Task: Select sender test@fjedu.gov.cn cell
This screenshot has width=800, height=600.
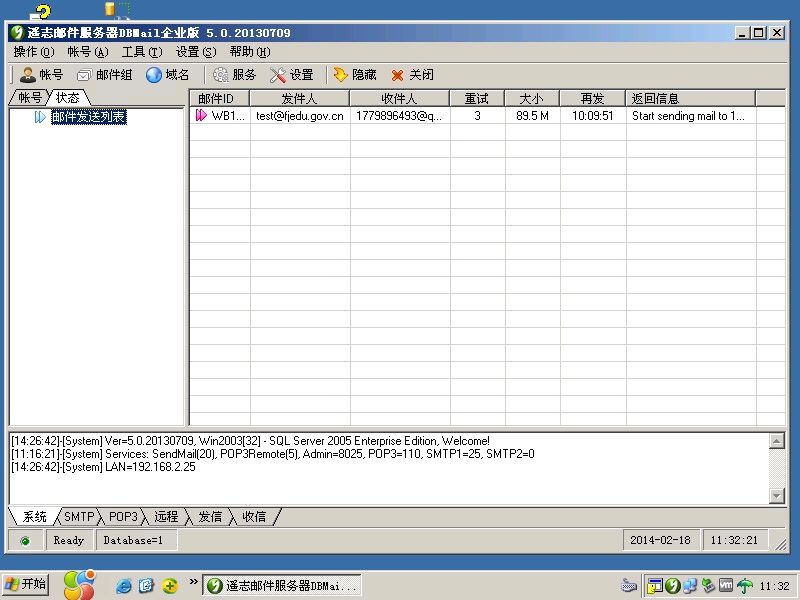Action: coord(300,116)
